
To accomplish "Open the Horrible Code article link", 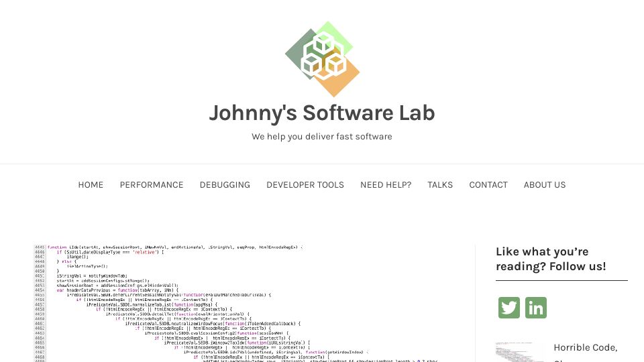I will pos(585,352).
